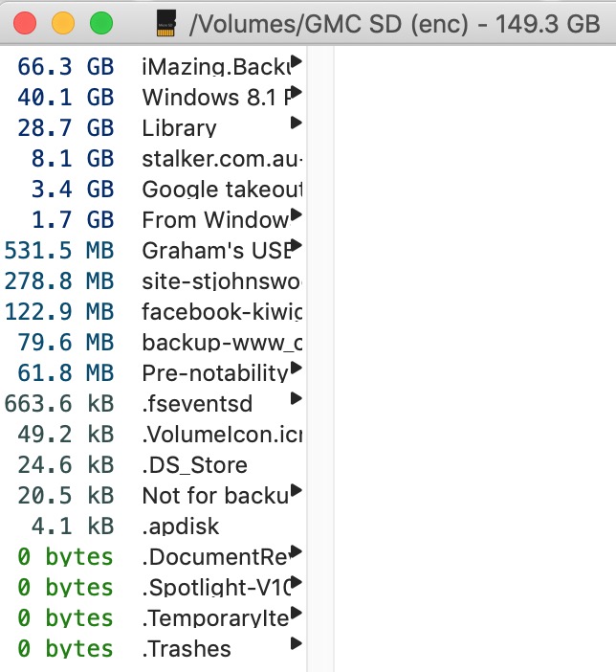Expand Graham's USB folder arrow

pos(297,246)
